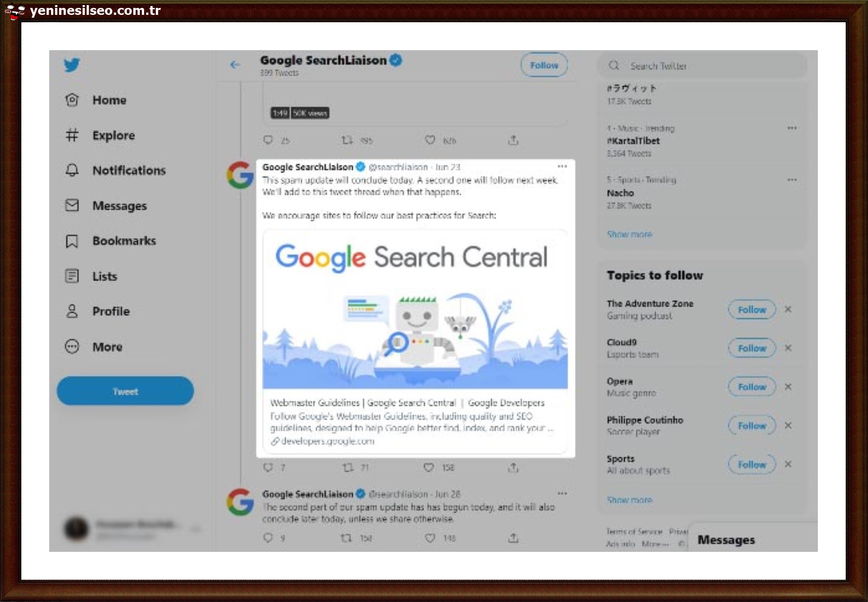The height and width of the screenshot is (602, 868).
Task: Open Bookmarks from the sidebar
Action: pyautogui.click(x=111, y=241)
